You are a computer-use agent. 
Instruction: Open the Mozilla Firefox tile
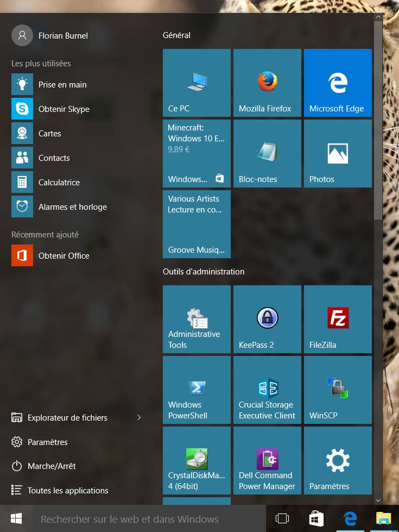[x=267, y=83]
